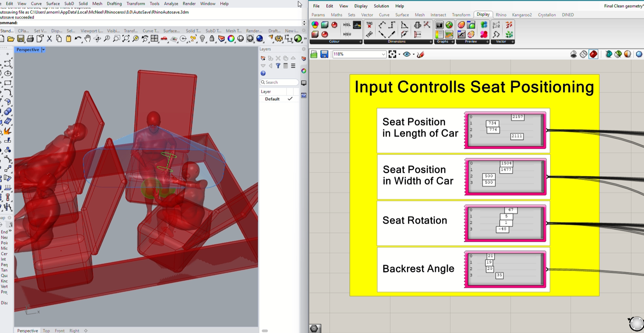Open the Solution menu in Grasshopper

tap(381, 6)
